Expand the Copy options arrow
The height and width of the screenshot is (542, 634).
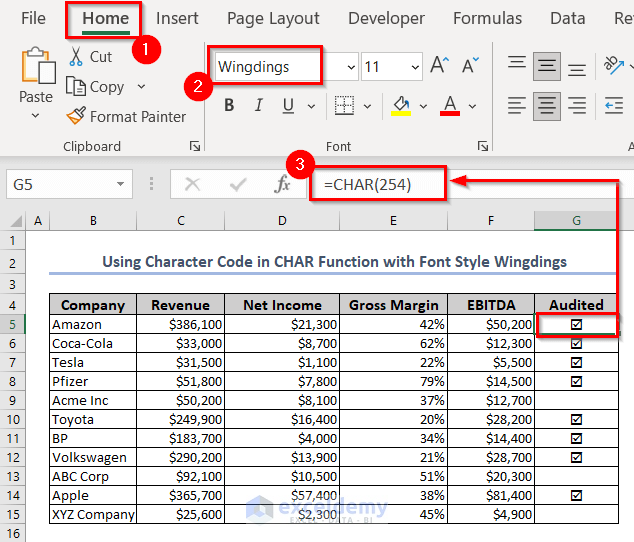coord(141,86)
